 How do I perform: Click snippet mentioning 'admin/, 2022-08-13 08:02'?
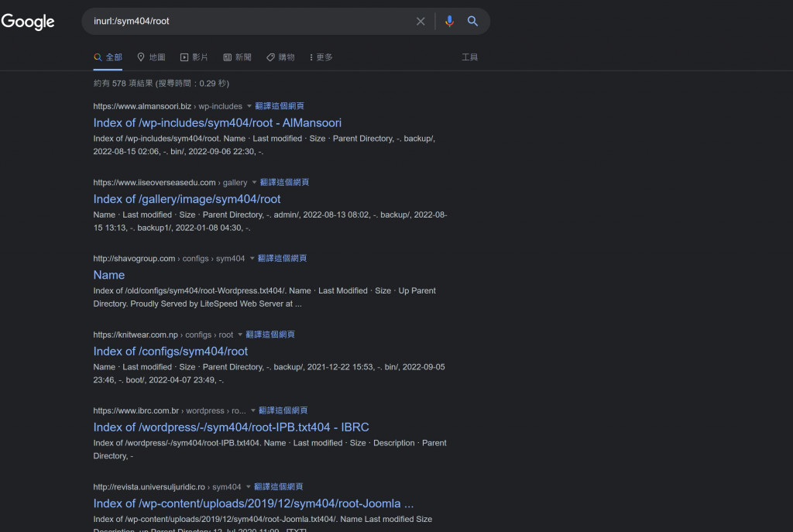[x=270, y=221]
